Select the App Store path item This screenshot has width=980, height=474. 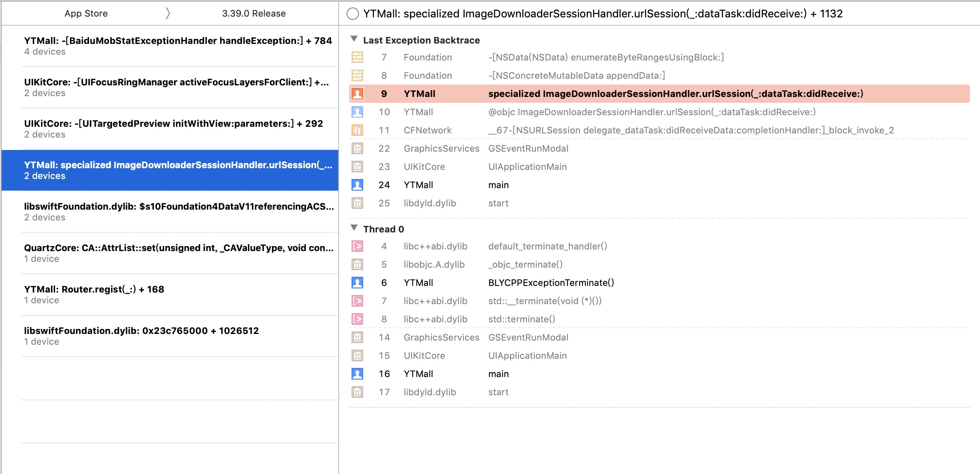pos(86,13)
